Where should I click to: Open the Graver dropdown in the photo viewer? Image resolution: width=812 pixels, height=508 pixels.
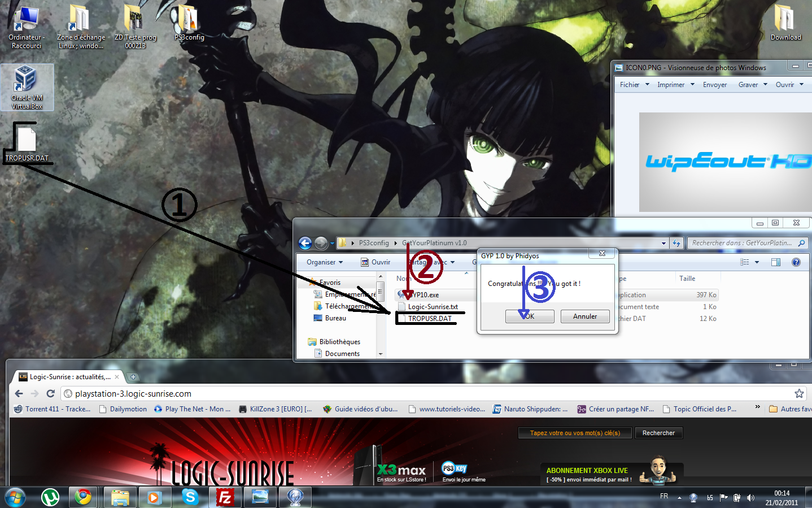click(753, 85)
